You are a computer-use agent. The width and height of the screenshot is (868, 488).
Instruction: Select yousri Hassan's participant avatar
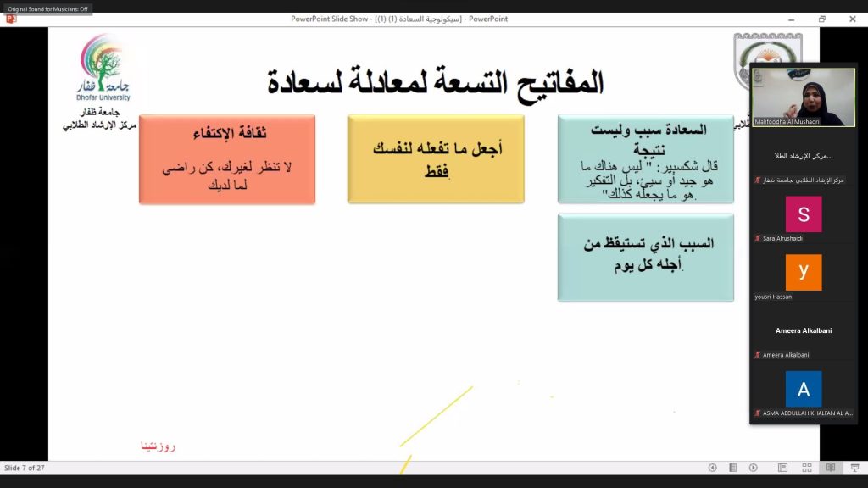tap(803, 273)
